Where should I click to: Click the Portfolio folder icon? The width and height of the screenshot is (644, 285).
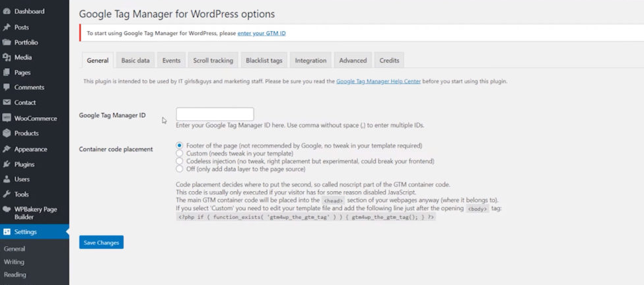7,42
